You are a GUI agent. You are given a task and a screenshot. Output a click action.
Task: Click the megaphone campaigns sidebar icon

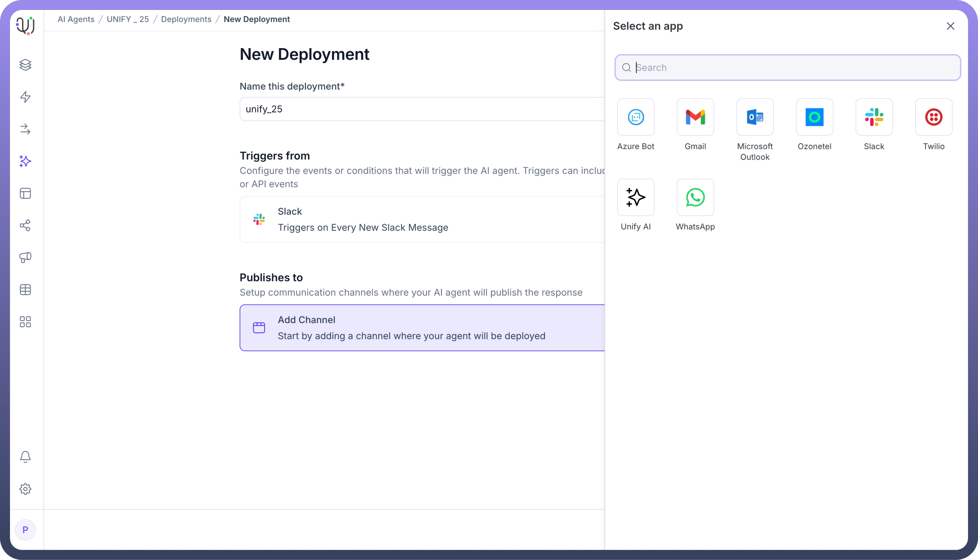coord(25,257)
